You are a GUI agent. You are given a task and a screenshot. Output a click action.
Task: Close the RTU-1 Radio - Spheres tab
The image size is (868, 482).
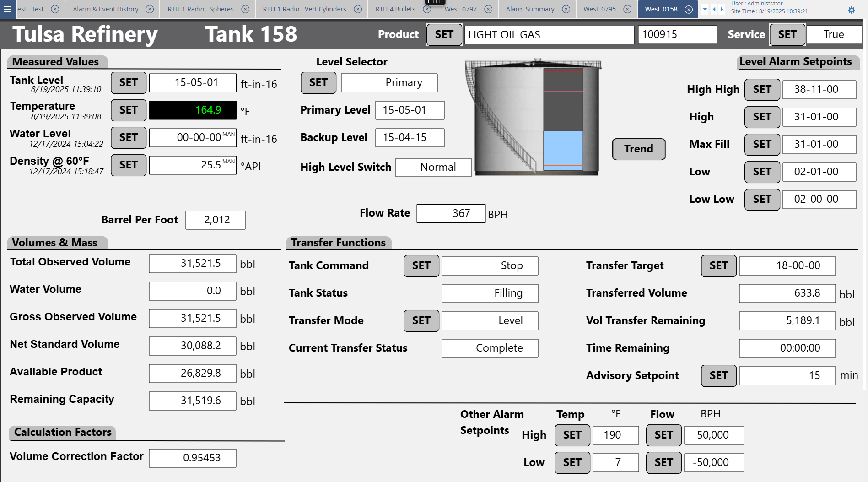245,9
